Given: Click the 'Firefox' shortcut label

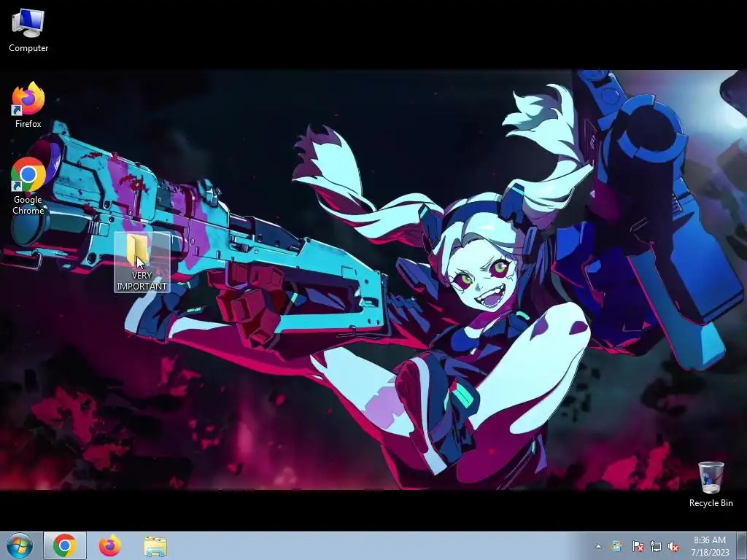Looking at the screenshot, I should (28, 124).
